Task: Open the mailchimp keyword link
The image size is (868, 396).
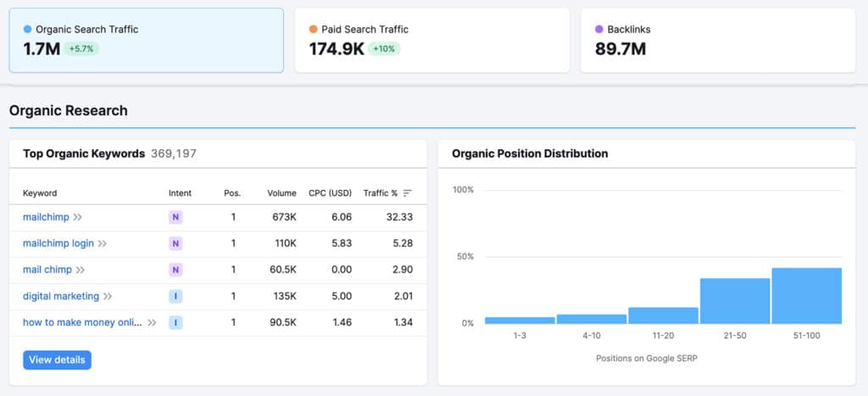Action: 46,217
